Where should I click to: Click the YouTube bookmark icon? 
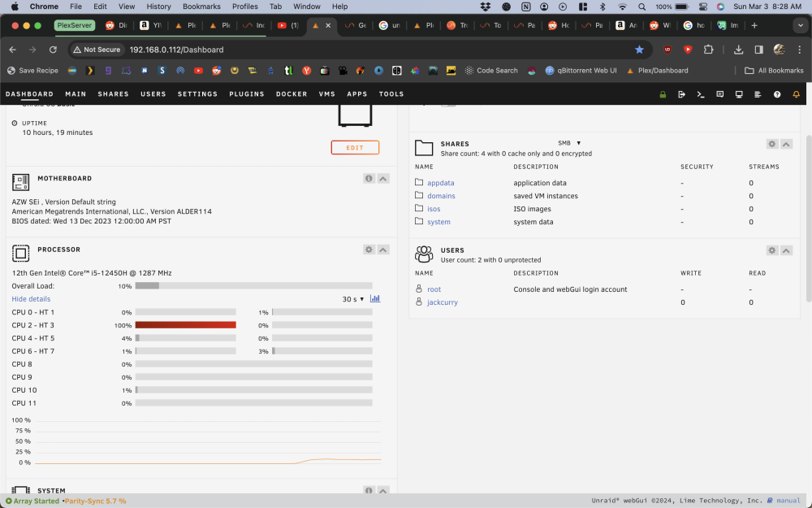(198, 71)
